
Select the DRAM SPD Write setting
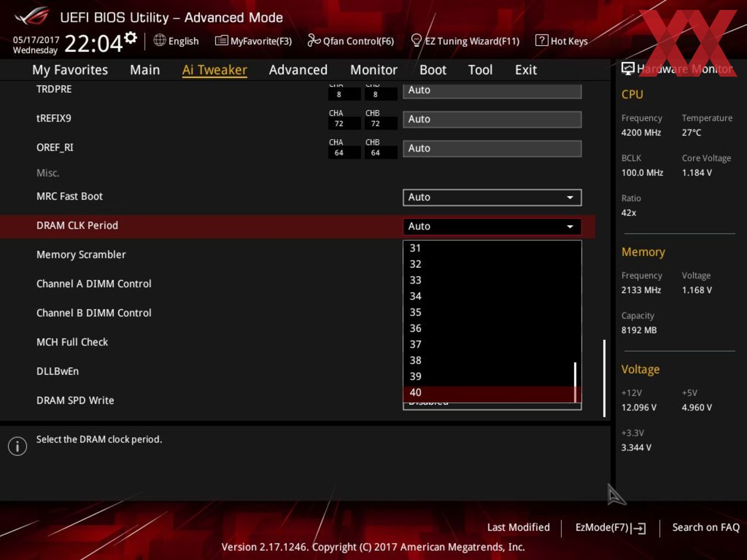(x=75, y=400)
